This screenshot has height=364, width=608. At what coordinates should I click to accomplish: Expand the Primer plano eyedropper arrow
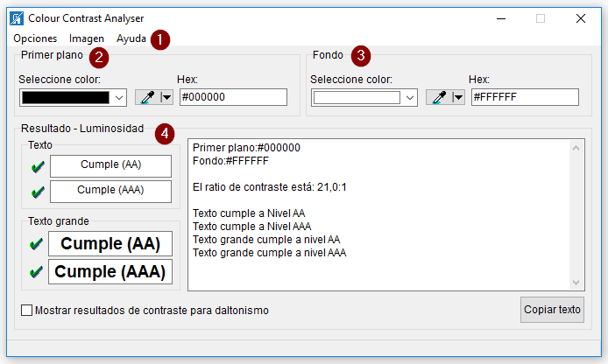point(166,97)
